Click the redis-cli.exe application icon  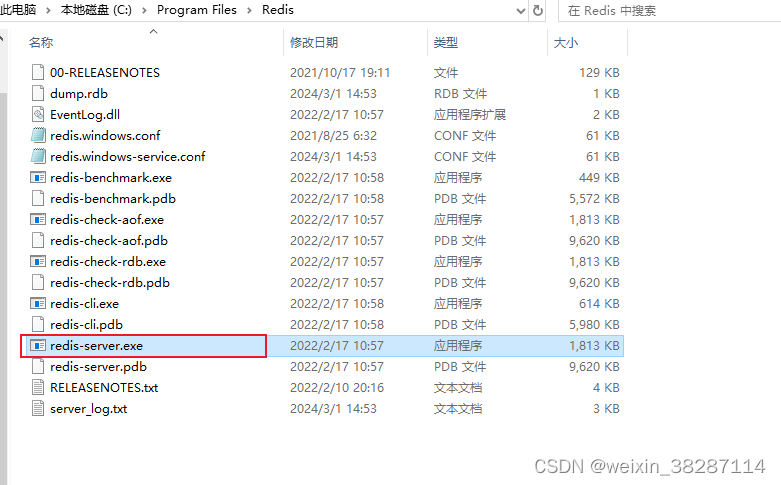tap(38, 303)
